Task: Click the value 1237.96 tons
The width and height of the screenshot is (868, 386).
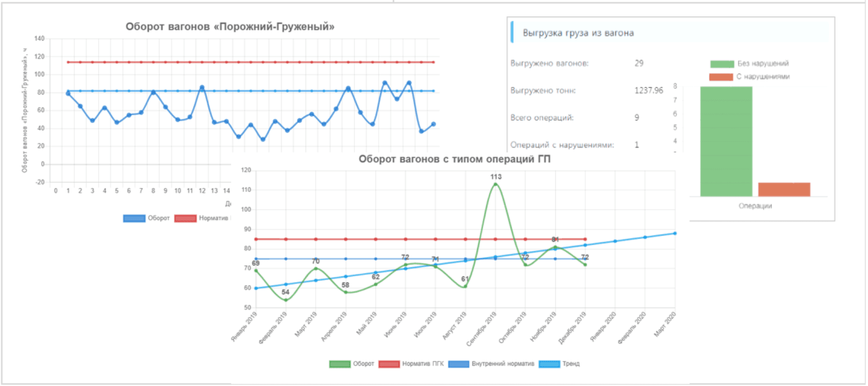Action: click(x=649, y=90)
